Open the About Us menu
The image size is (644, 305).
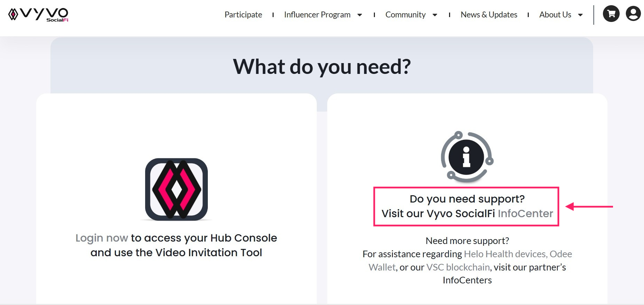[555, 15]
